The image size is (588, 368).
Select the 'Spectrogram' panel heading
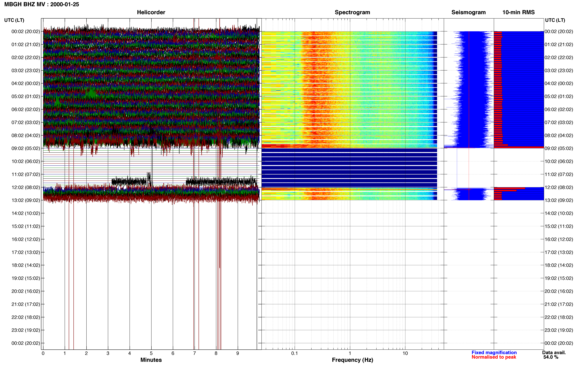(x=352, y=12)
